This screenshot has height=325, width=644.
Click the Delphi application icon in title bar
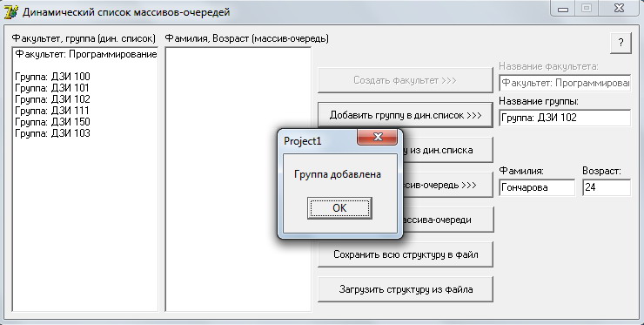[10, 12]
